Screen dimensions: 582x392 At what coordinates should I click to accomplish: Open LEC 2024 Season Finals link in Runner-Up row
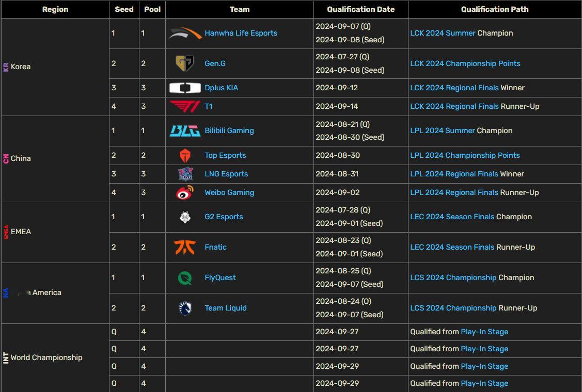pyautogui.click(x=452, y=247)
